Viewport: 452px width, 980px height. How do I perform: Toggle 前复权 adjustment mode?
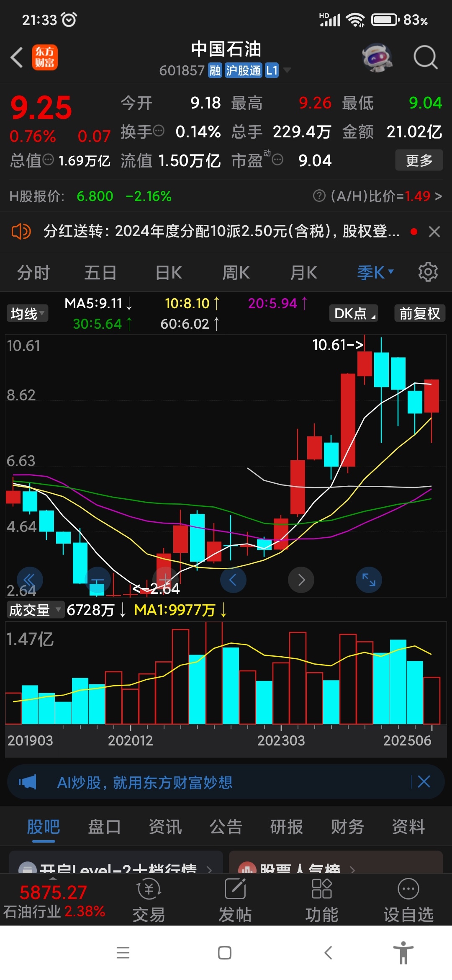[x=420, y=313]
